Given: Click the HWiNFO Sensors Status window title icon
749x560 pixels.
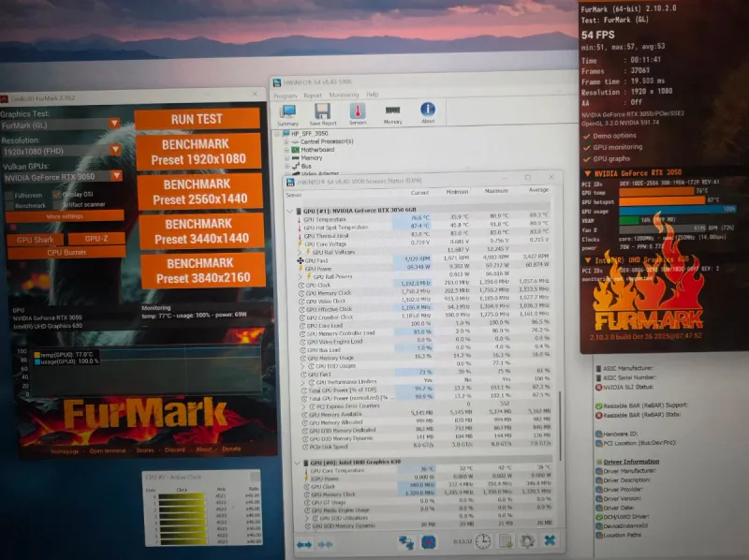Looking at the screenshot, I should click(x=290, y=182).
